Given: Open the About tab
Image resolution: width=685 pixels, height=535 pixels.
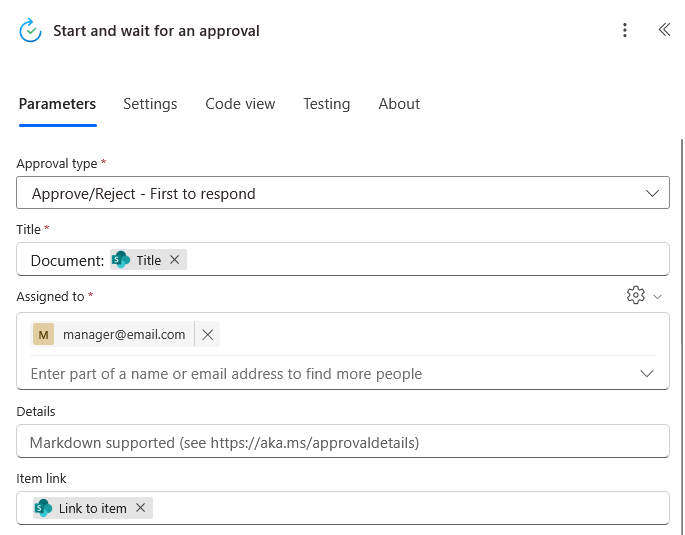Looking at the screenshot, I should tap(399, 104).
